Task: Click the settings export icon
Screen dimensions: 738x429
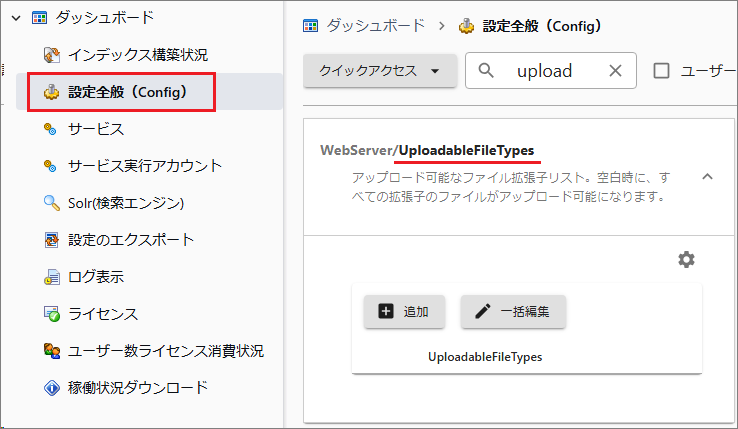Action: click(x=52, y=240)
